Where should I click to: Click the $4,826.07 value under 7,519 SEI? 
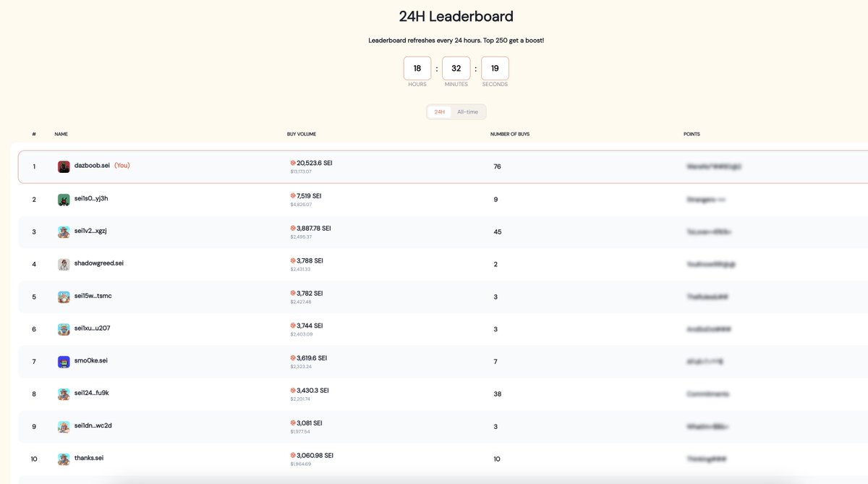coord(301,204)
